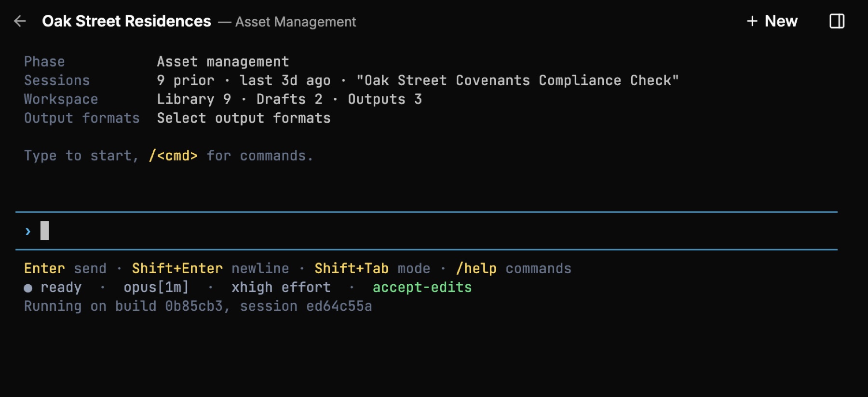Click the "Workspace" field label

pos(61,99)
